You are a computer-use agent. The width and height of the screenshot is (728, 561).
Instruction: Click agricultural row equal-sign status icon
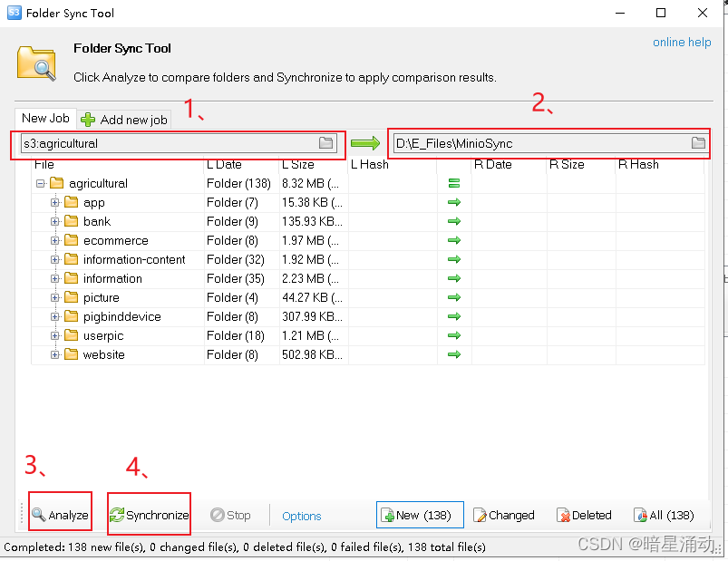tap(454, 183)
